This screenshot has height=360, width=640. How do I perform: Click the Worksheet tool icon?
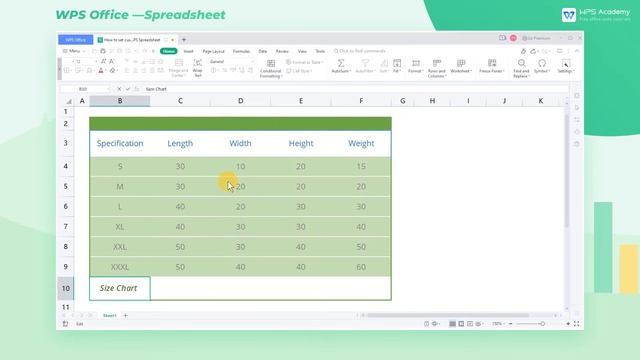(461, 63)
